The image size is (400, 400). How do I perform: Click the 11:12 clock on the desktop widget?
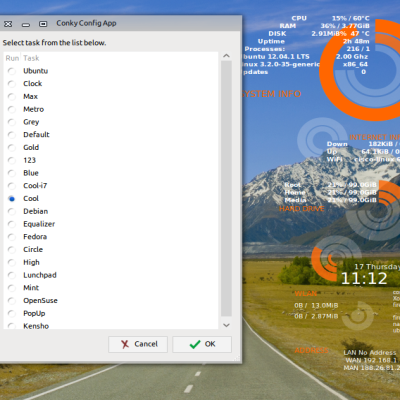tap(364, 278)
